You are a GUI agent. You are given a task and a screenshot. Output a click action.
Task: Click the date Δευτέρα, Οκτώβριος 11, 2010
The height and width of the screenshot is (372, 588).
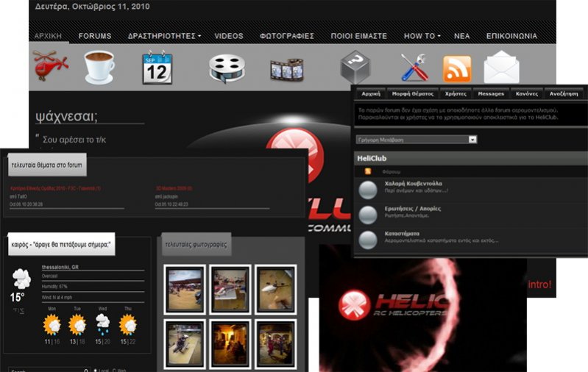(x=92, y=7)
